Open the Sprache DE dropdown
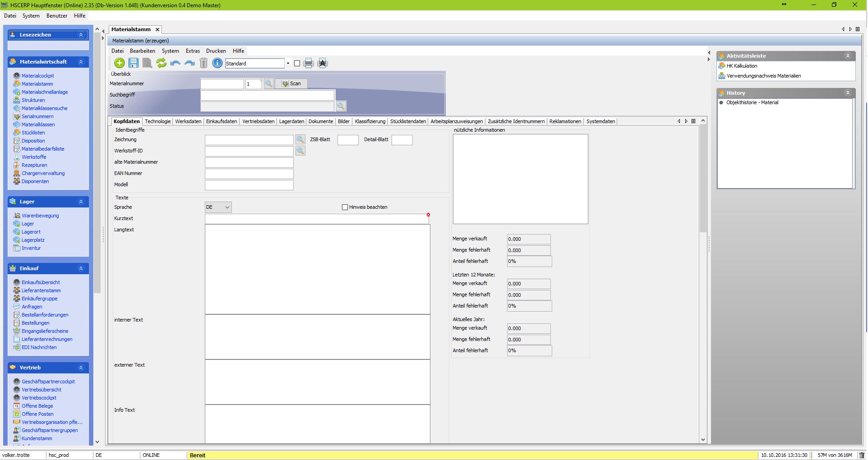This screenshot has height=460, width=868. pyautogui.click(x=218, y=207)
